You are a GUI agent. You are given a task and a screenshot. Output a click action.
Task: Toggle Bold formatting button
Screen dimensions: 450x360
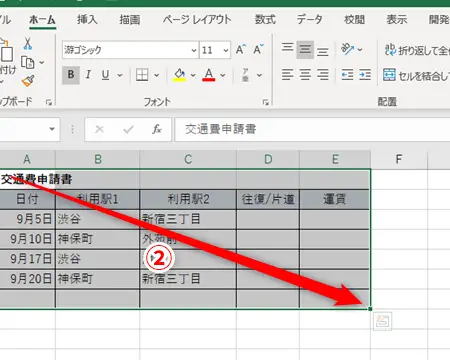pyautogui.click(x=71, y=75)
